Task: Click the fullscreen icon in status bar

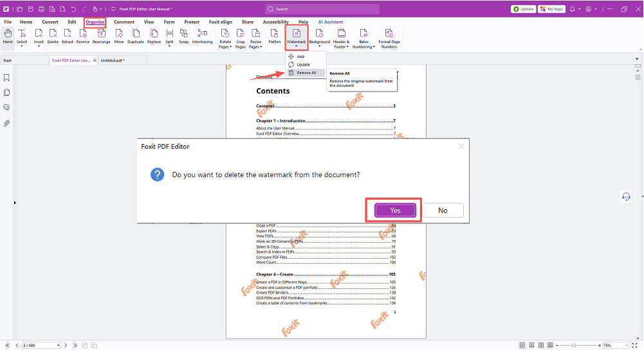Action: [x=635, y=346]
